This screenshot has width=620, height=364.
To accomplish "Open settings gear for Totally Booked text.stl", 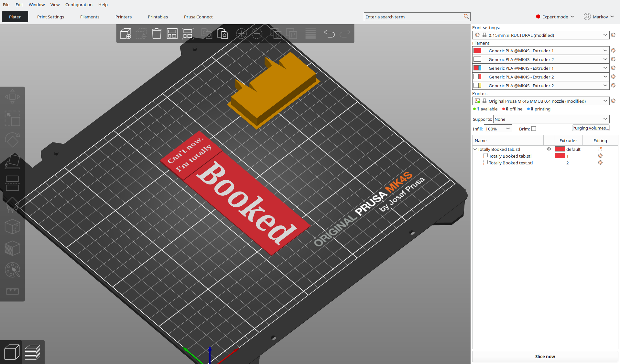I will pos(600,163).
